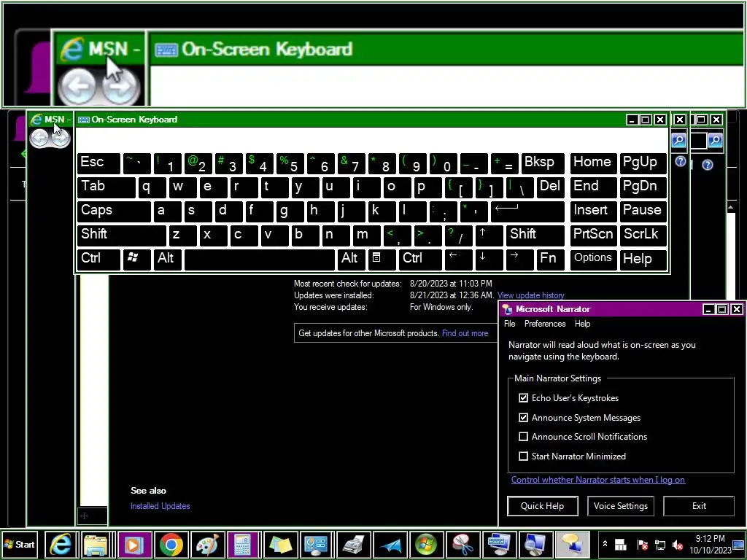Image resolution: width=747 pixels, height=560 pixels.
Task: Open the paper plane taskbar icon
Action: tap(390, 544)
